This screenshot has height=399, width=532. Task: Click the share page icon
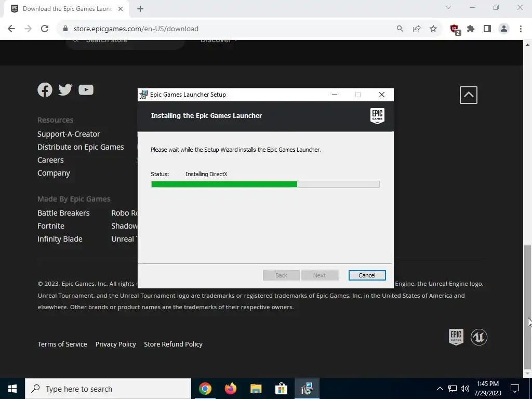coord(417,29)
